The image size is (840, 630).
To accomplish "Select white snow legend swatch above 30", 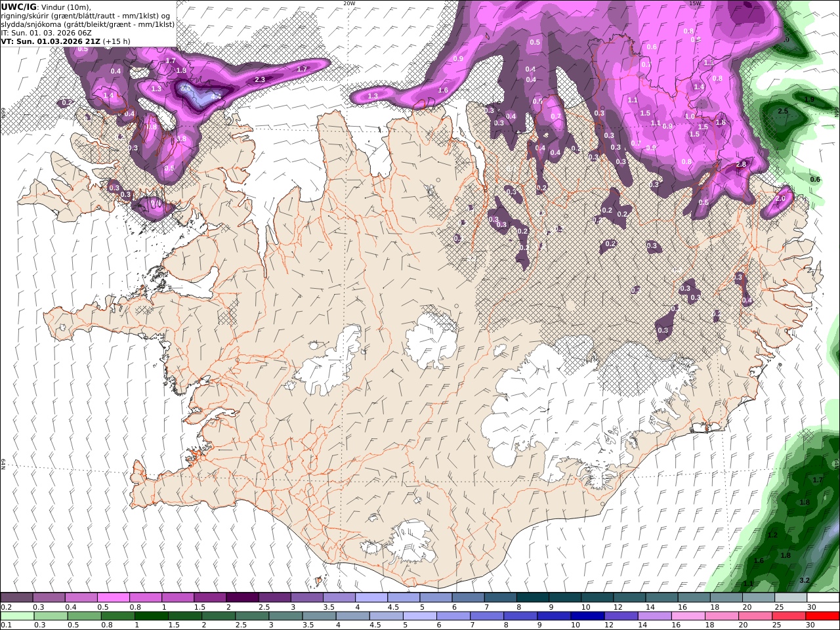I will pyautogui.click(x=823, y=598).
